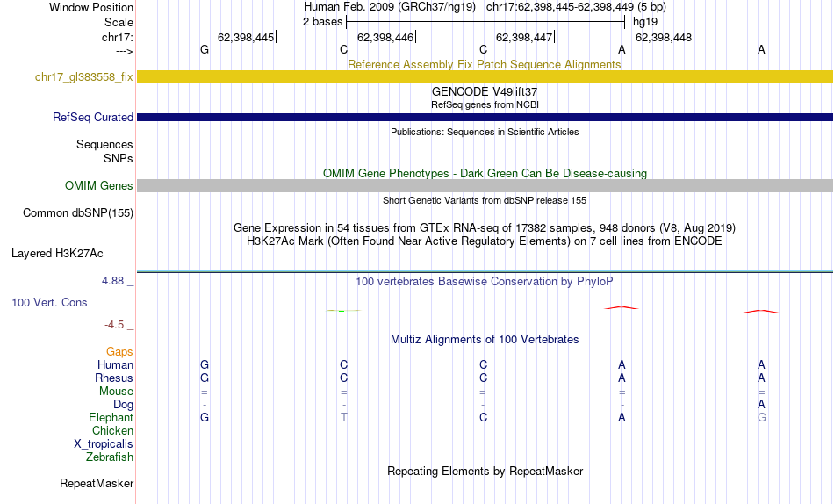Click the Window Position label
834x504 pixels.
tap(91, 7)
